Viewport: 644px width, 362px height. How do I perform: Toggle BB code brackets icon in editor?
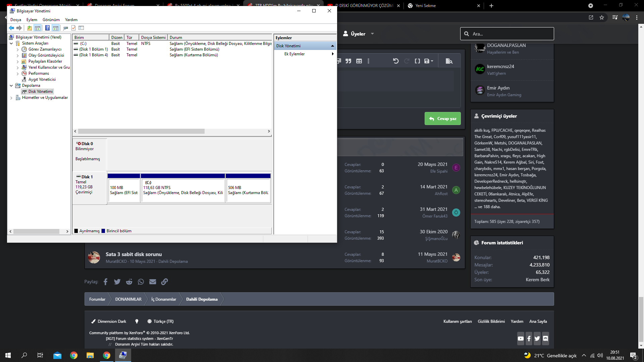click(x=417, y=61)
